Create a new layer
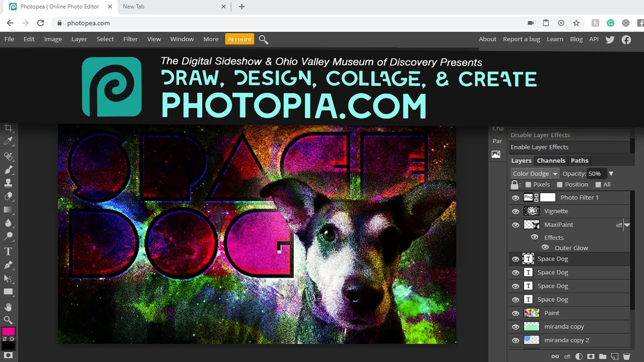644x362 pixels. click(614, 356)
